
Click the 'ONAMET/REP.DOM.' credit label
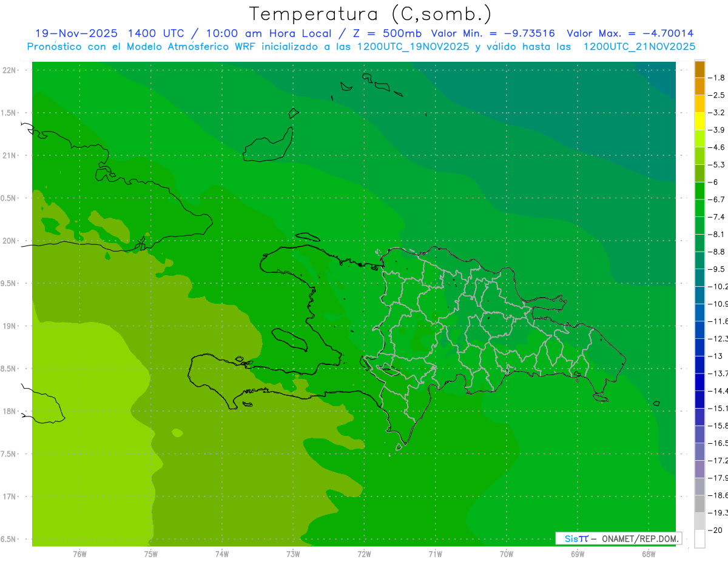[639, 538]
